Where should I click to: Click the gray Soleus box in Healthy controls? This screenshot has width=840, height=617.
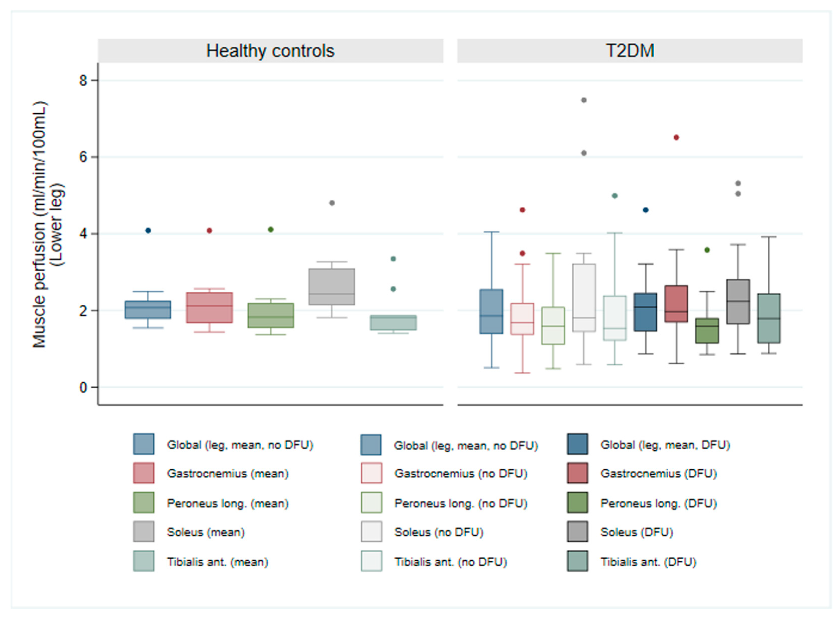tap(332, 287)
